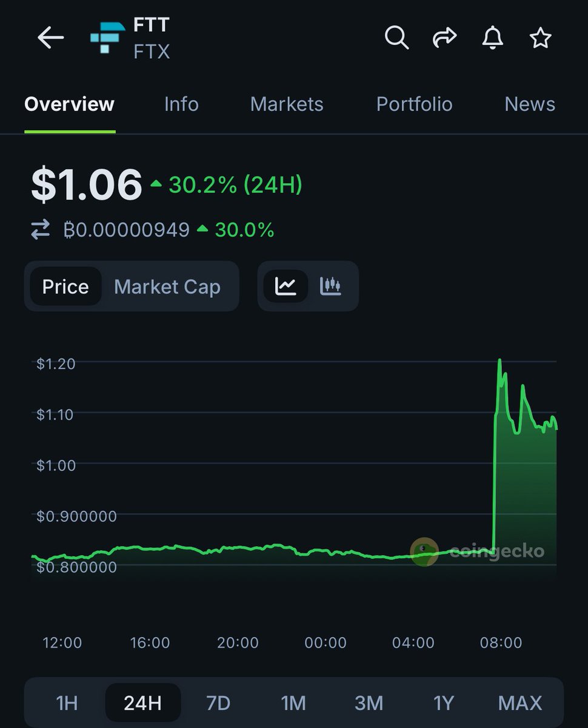Viewport: 588px width, 728px height.
Task: Open the News tab
Action: pos(530,104)
